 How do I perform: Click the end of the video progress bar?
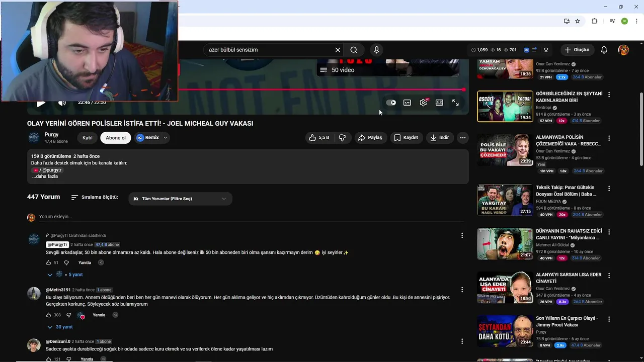tap(463, 89)
